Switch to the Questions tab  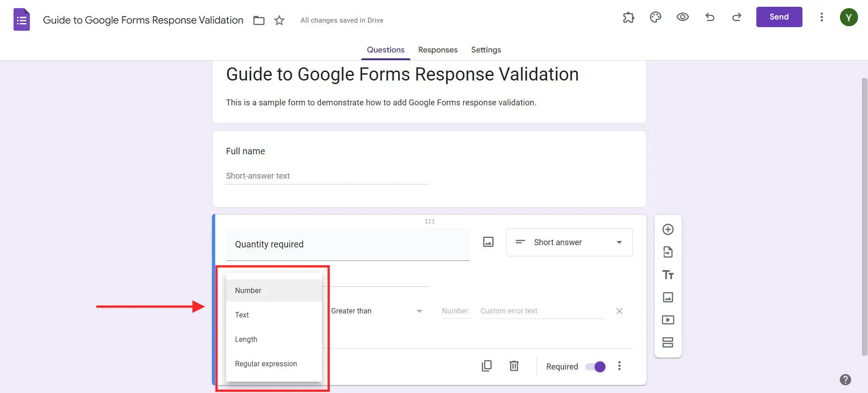[x=386, y=50]
